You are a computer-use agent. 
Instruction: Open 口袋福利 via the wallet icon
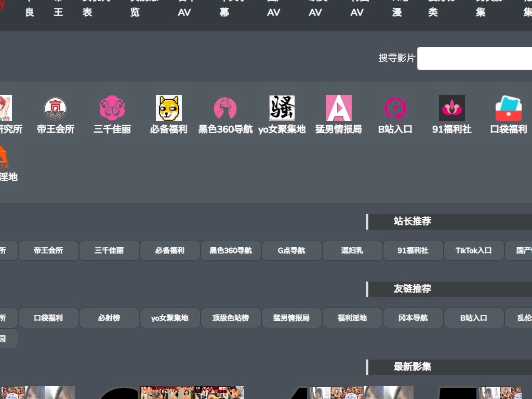(508, 109)
